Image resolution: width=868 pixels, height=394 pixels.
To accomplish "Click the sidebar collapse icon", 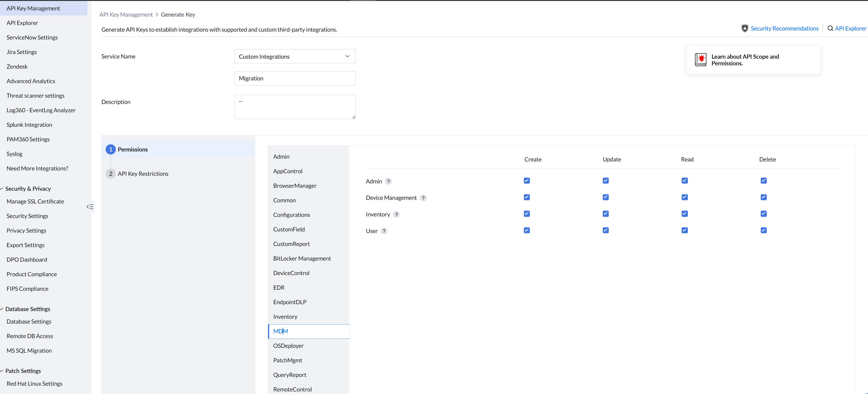I will pyautogui.click(x=90, y=207).
